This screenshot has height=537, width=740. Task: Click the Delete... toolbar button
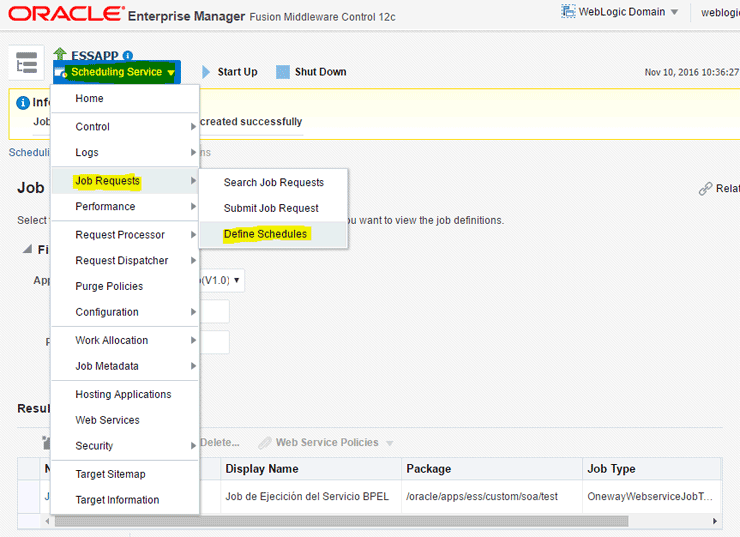[x=219, y=443]
